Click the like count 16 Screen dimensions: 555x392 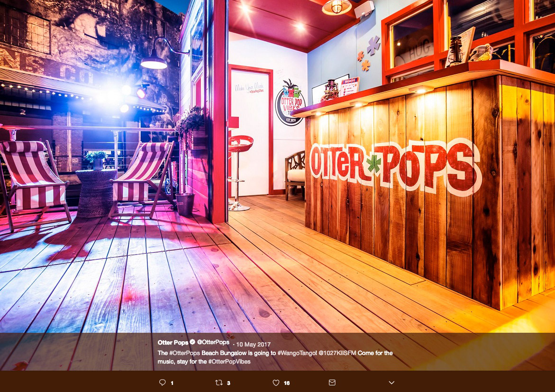point(287,383)
